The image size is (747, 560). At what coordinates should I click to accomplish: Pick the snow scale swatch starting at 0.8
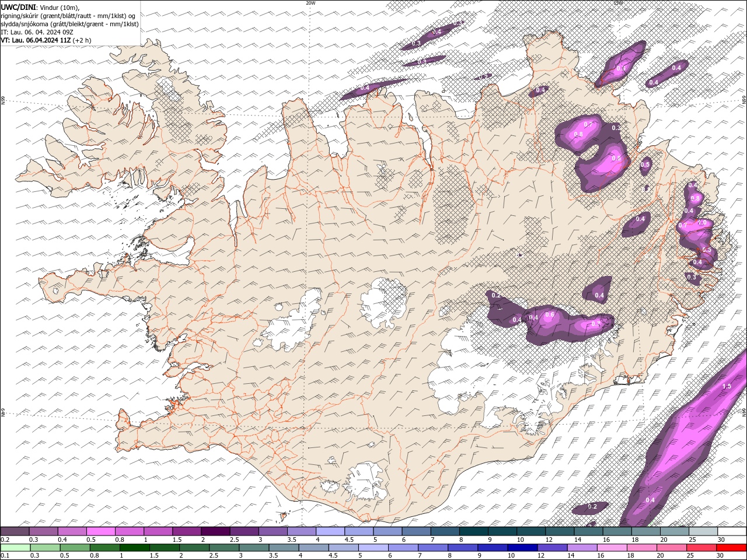pos(130,531)
